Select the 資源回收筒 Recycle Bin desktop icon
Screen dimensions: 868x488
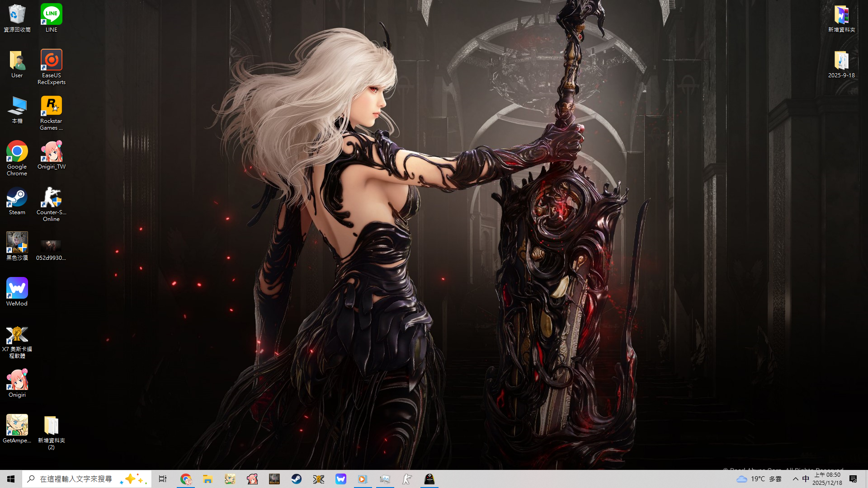[17, 18]
